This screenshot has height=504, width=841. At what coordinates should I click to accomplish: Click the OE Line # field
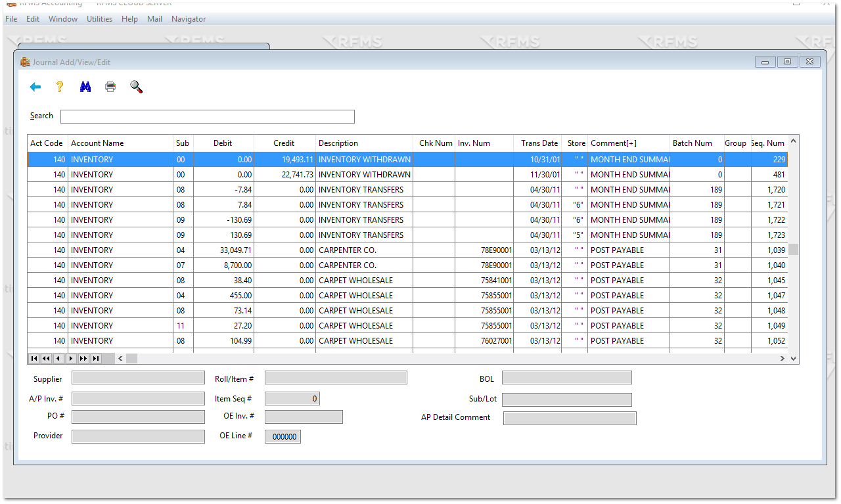tap(283, 436)
